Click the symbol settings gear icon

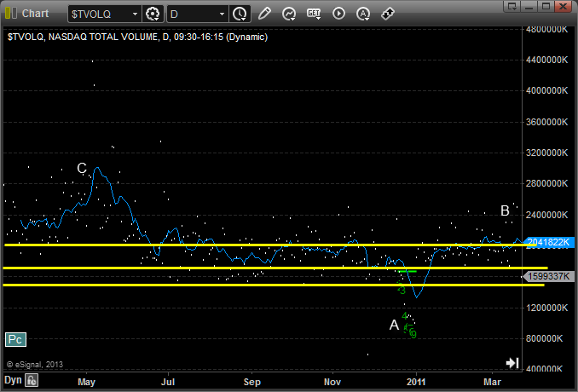click(x=153, y=14)
